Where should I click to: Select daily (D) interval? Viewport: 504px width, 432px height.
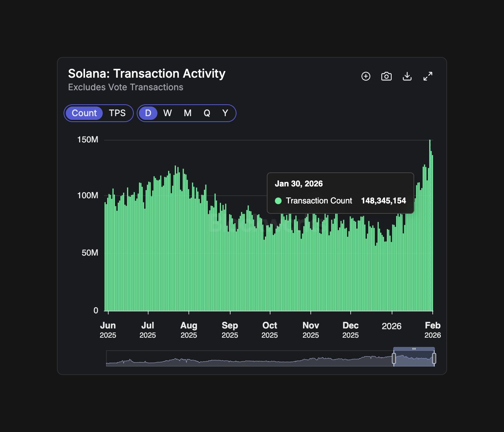pos(148,113)
